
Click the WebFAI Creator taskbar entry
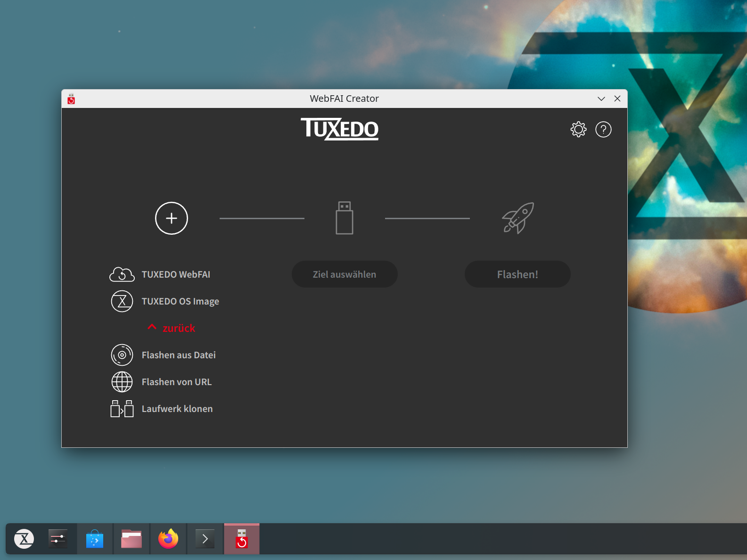[242, 539]
